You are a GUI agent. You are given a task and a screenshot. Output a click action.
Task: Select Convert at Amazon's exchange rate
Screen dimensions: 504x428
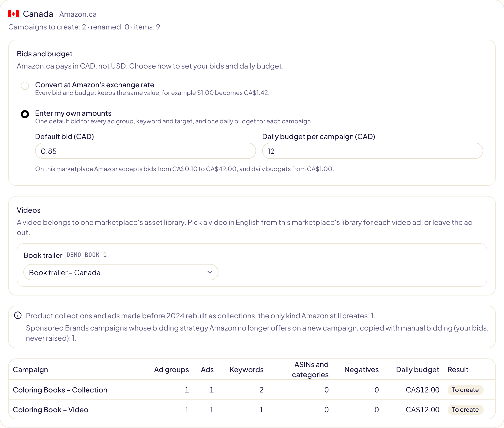[x=25, y=86]
